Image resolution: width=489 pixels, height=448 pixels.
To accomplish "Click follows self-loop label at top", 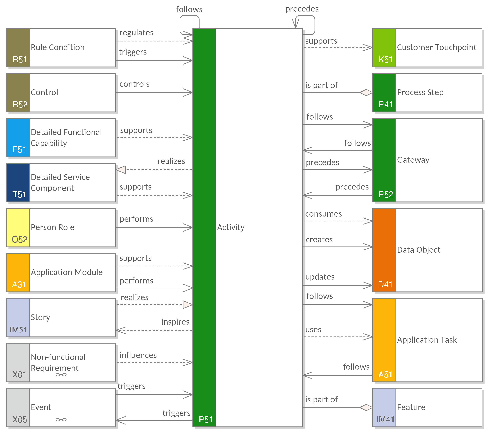I will pos(189,9).
